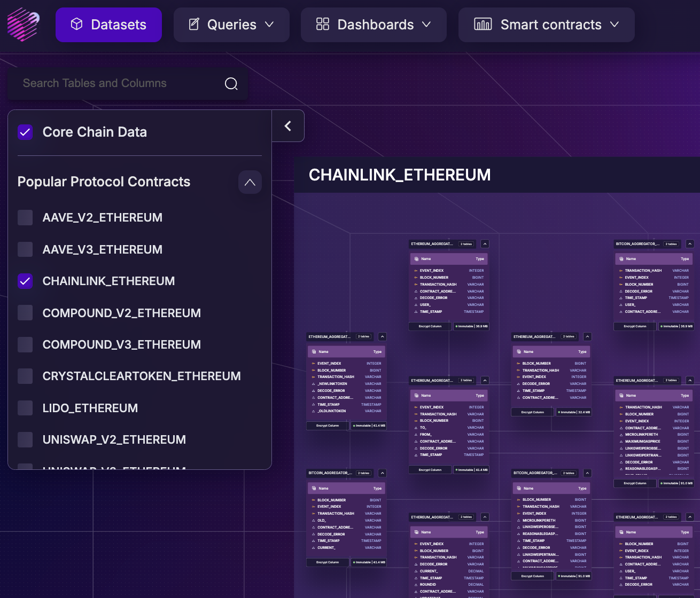This screenshot has height=598, width=700.
Task: Click the cube icon on Datasets button
Action: point(77,24)
